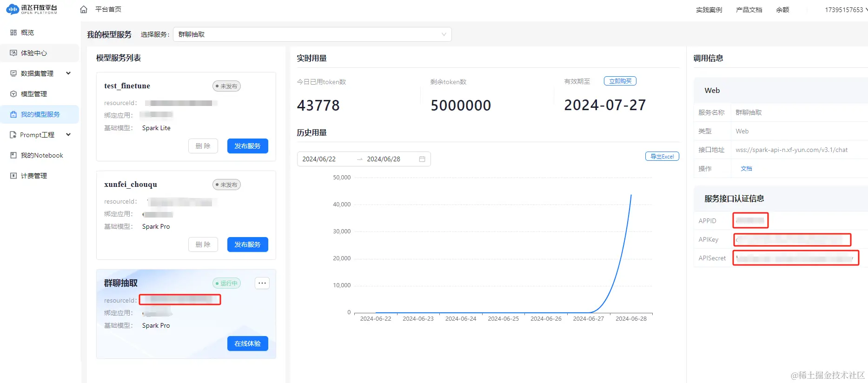The width and height of the screenshot is (868, 383).
Task: Publish the xunfei_chouqu service
Action: [248, 244]
